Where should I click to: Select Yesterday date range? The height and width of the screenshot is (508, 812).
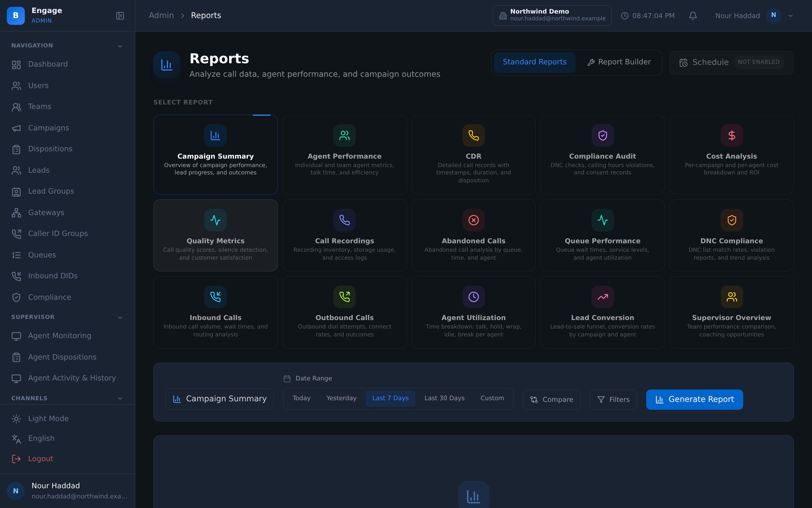coord(341,398)
